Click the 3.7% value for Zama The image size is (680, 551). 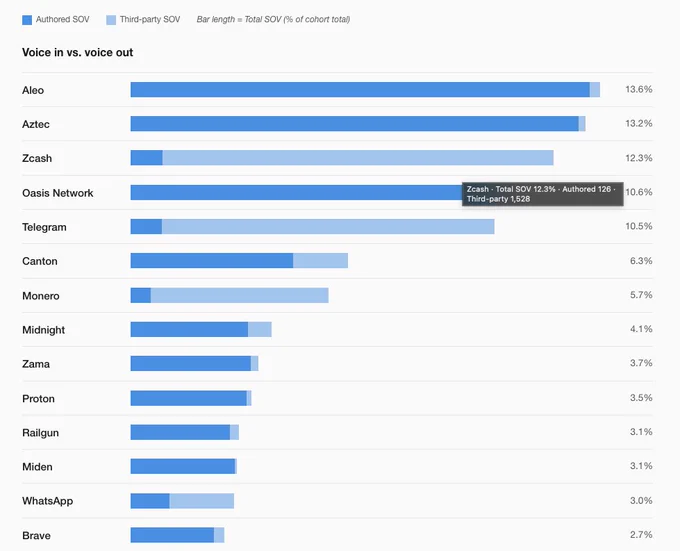coord(641,363)
